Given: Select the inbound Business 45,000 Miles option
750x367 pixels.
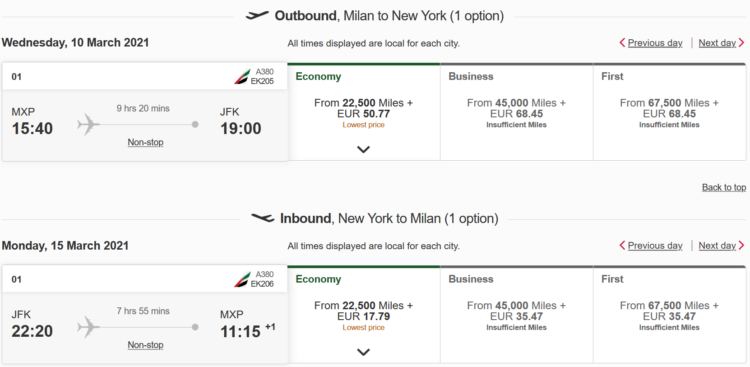Looking at the screenshot, I should 517,314.
